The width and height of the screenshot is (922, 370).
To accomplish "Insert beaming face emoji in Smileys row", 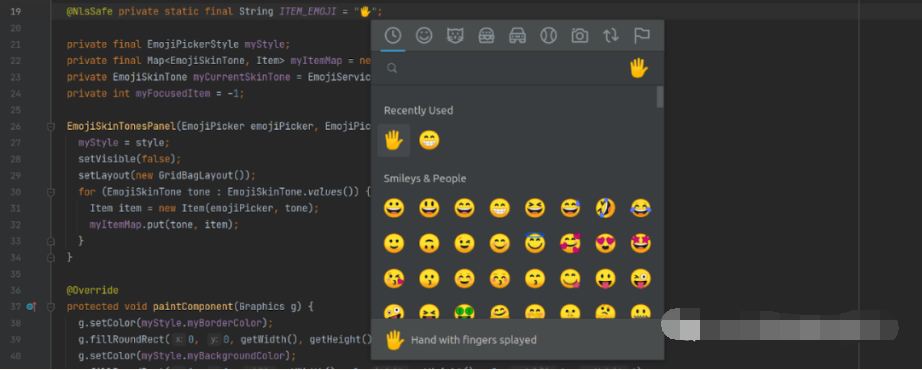I will (x=500, y=208).
